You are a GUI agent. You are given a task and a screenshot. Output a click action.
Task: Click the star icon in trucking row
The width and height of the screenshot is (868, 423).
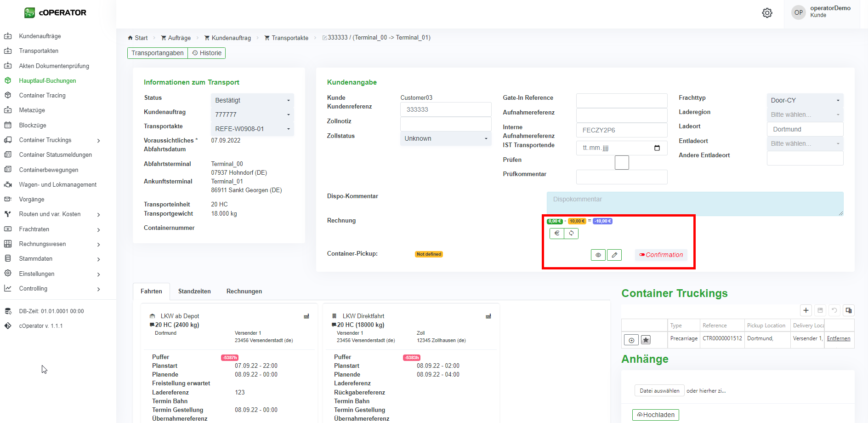[x=646, y=340]
